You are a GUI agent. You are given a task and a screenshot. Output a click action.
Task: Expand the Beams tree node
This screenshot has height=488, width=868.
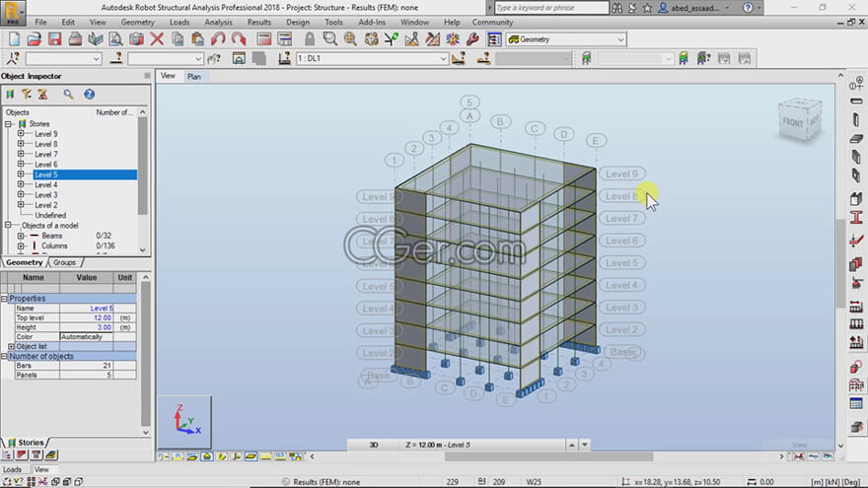[x=21, y=236]
